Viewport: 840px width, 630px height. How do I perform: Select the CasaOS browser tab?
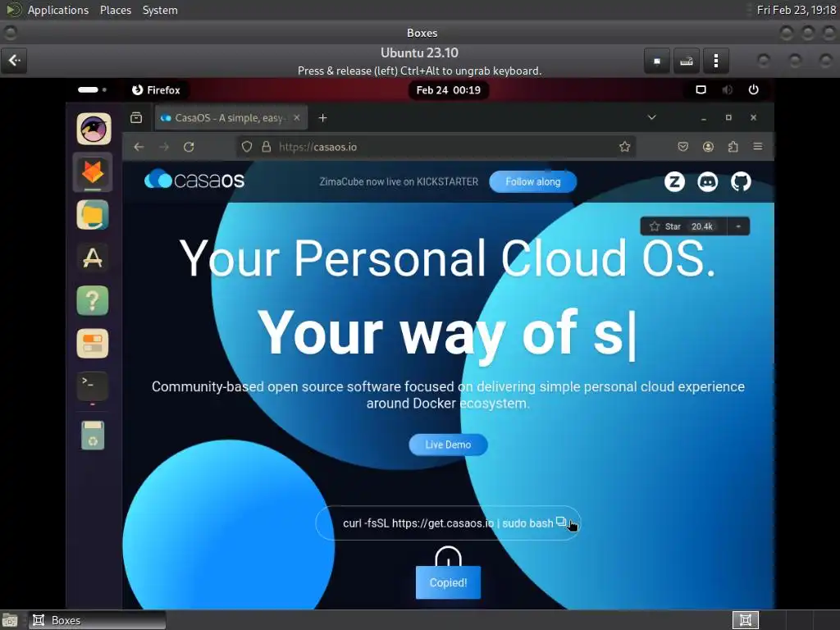pyautogui.click(x=231, y=118)
